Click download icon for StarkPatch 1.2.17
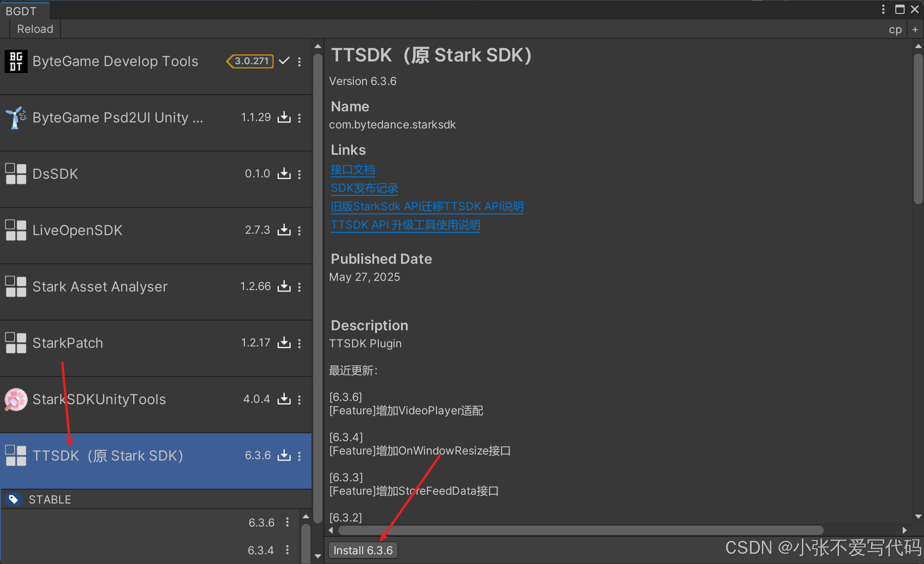Screen dimensions: 924x564 pyautogui.click(x=284, y=343)
